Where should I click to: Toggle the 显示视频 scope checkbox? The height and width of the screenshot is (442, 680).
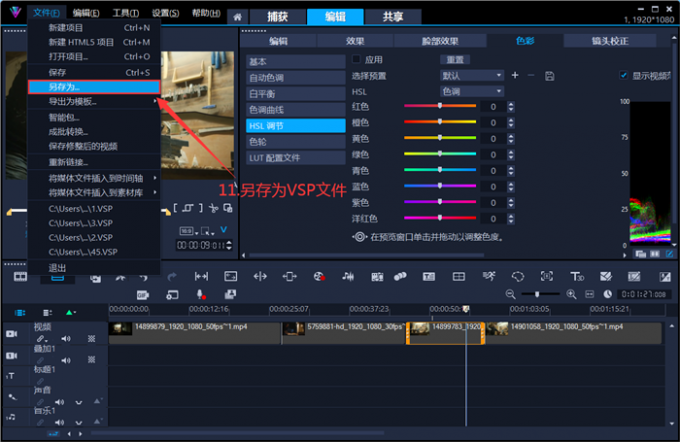623,75
